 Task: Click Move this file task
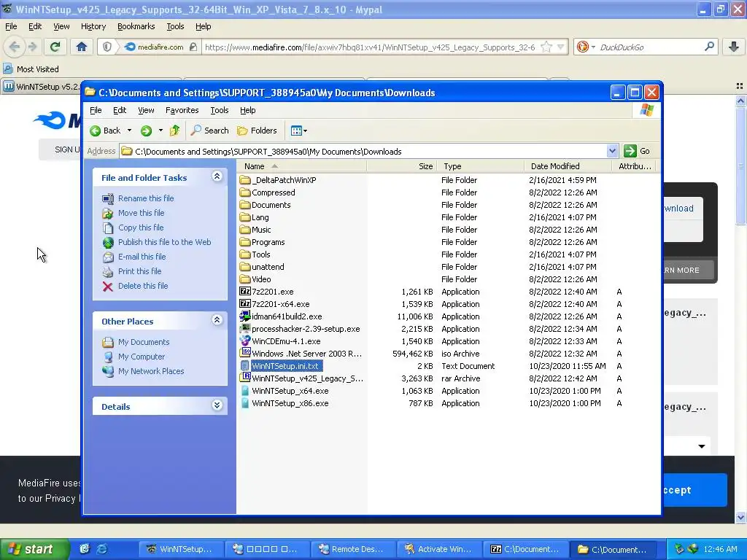tap(141, 213)
